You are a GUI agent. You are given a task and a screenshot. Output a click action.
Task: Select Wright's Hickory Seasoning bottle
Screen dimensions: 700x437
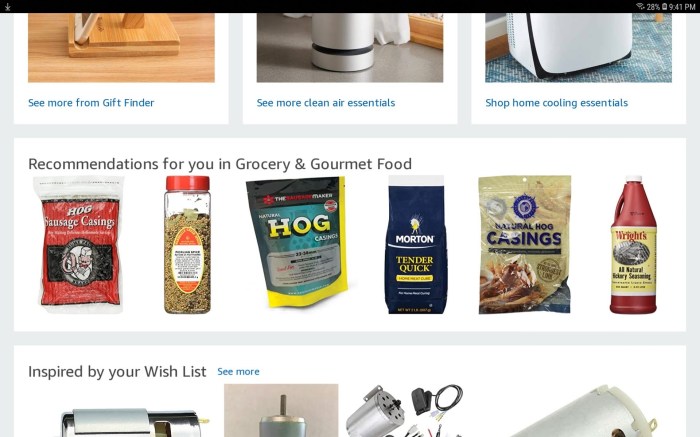[633, 245]
